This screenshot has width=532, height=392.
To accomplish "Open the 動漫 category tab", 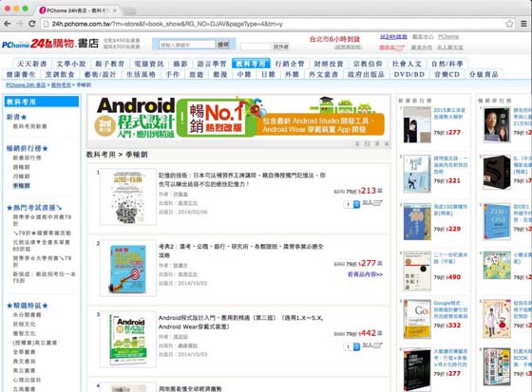I will click(x=220, y=74).
